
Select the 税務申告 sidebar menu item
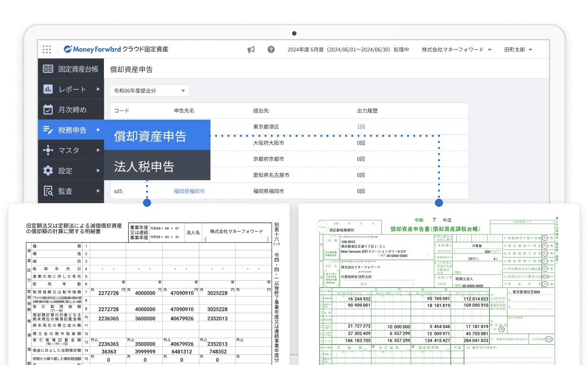coord(71,130)
